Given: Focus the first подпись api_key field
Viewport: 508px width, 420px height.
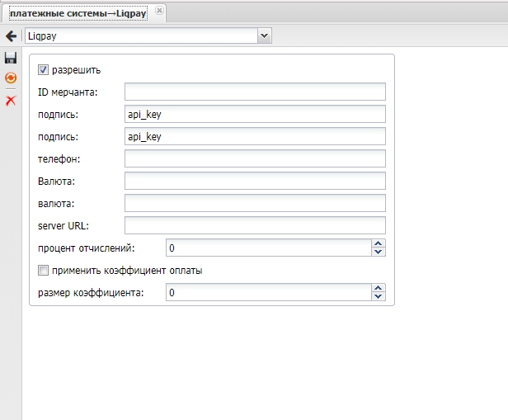Looking at the screenshot, I should click(x=255, y=114).
